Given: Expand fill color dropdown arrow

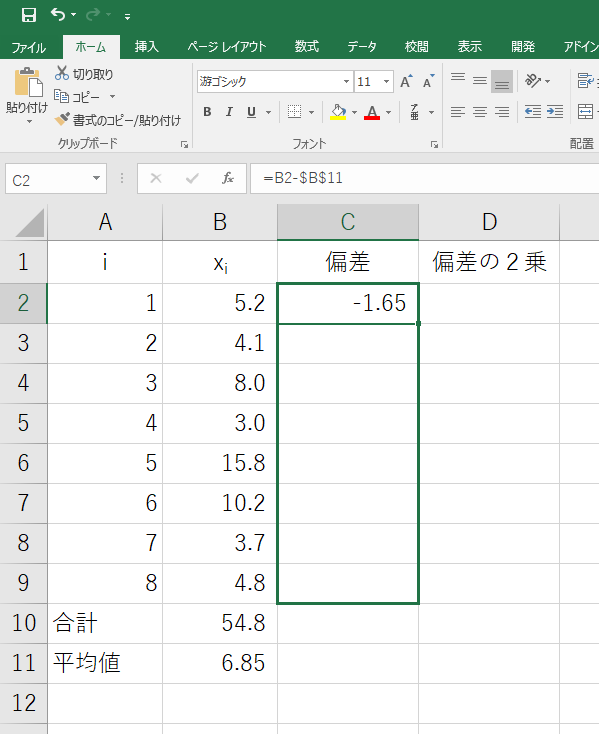Looking at the screenshot, I should 354,112.
